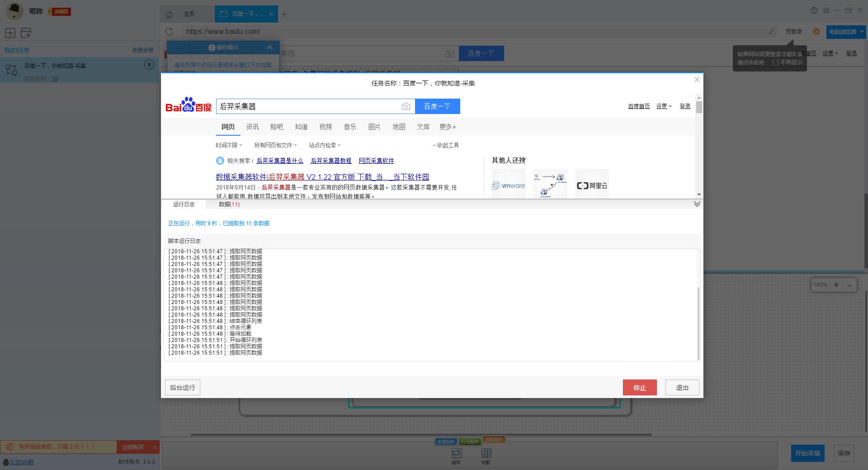Click the workflow icon of the 百度一下 task

[11, 70]
